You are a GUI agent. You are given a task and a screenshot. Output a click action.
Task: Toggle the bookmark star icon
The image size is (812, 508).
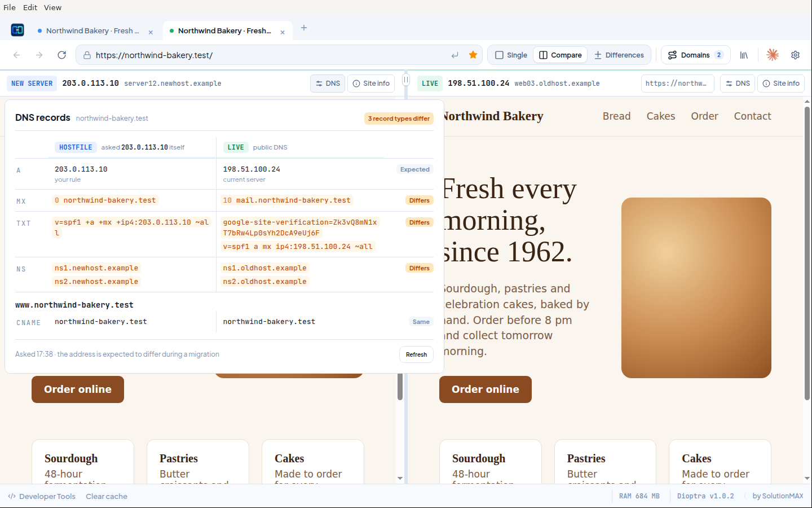point(473,55)
